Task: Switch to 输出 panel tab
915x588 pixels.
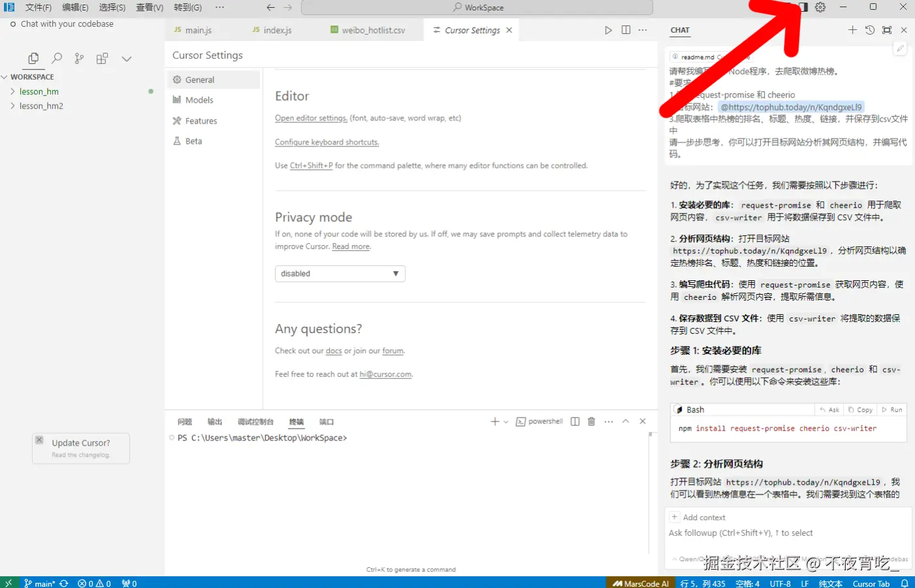Action: (x=215, y=422)
